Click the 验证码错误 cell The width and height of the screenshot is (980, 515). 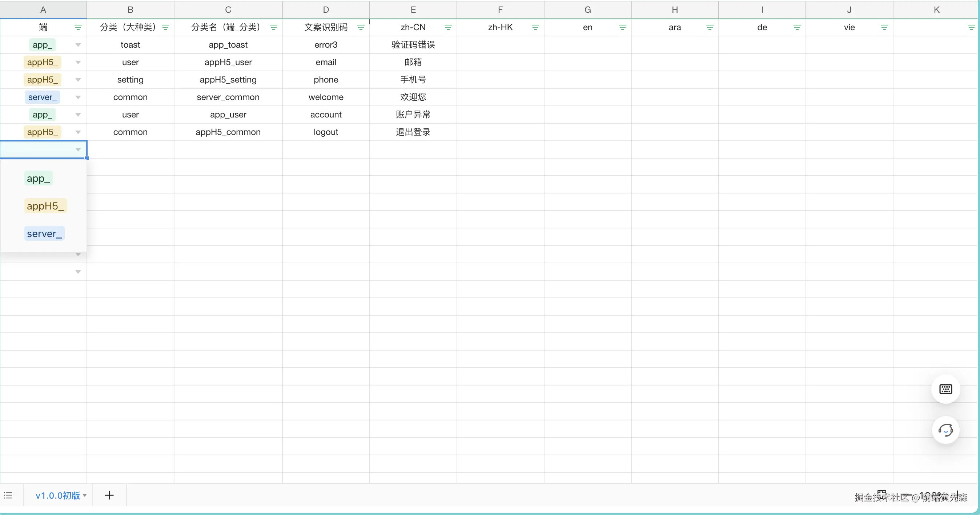tap(413, 45)
